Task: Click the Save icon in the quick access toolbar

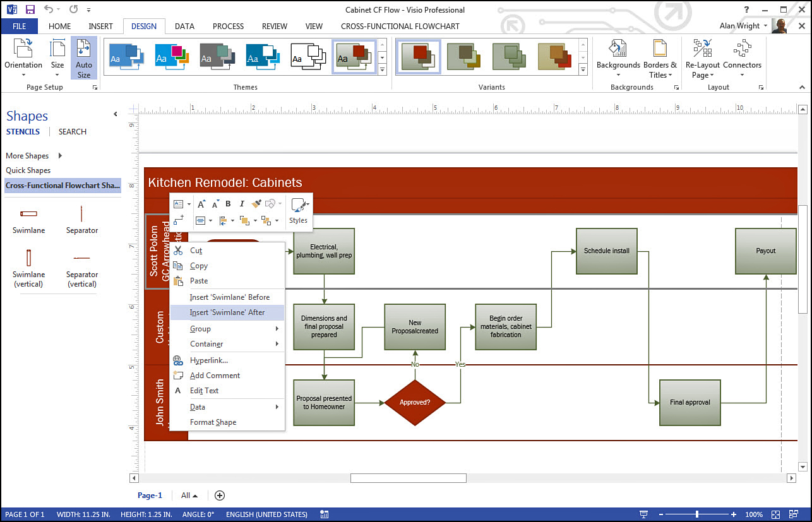Action: point(30,10)
